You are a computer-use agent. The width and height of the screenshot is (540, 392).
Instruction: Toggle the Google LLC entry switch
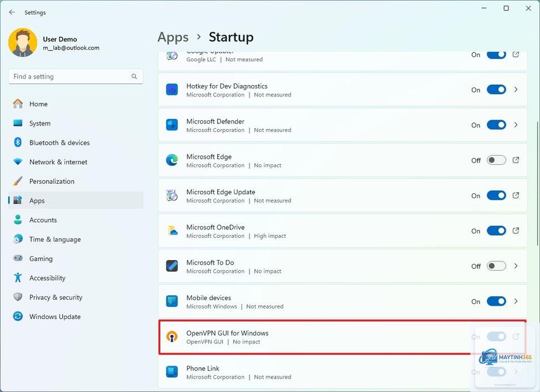(496, 55)
